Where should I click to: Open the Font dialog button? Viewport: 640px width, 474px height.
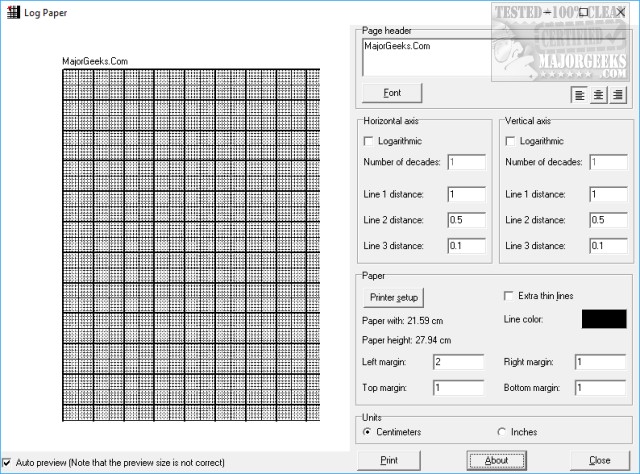click(x=392, y=93)
